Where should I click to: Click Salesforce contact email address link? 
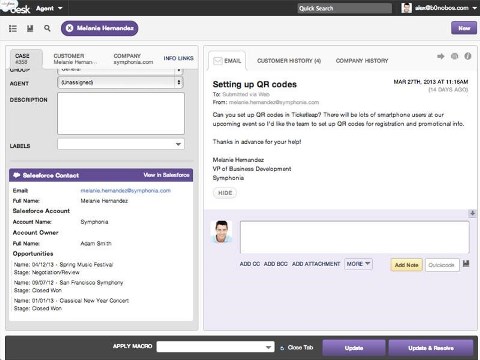pos(126,191)
